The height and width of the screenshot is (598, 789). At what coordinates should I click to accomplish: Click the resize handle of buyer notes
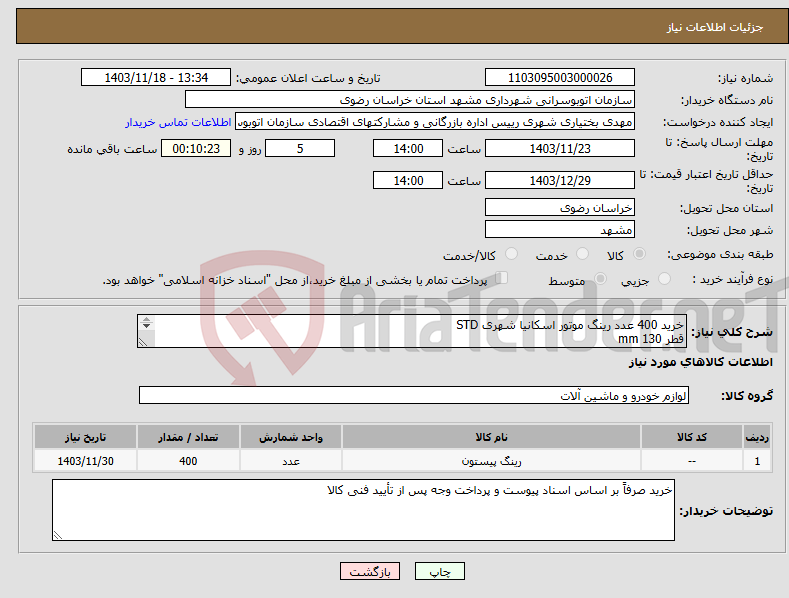tap(58, 535)
